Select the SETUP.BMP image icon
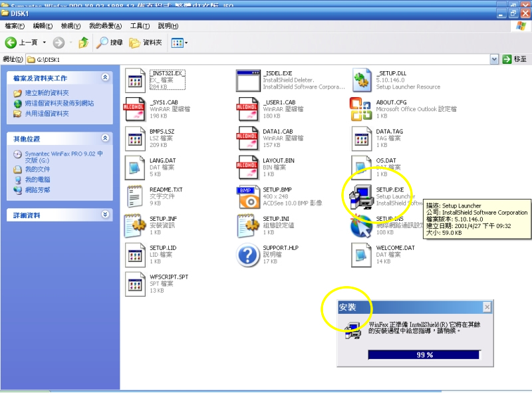 coord(248,197)
